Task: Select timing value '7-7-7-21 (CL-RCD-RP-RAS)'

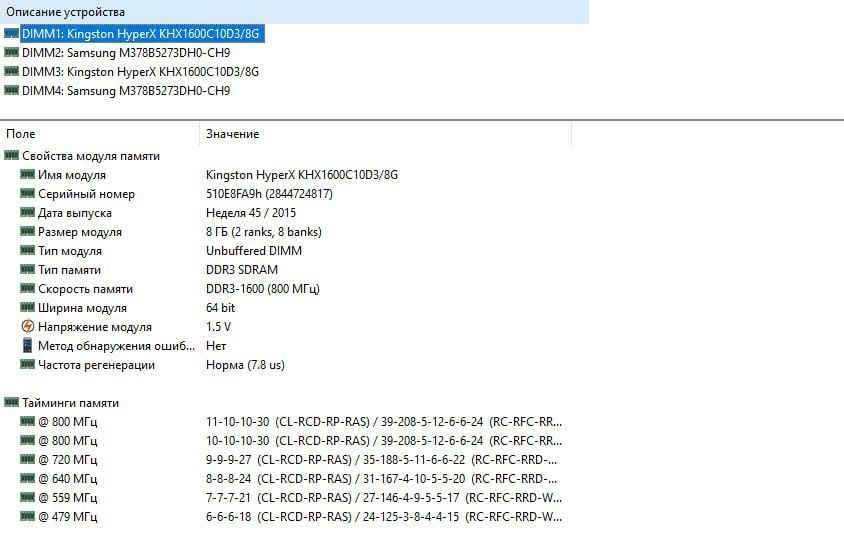Action: point(279,497)
